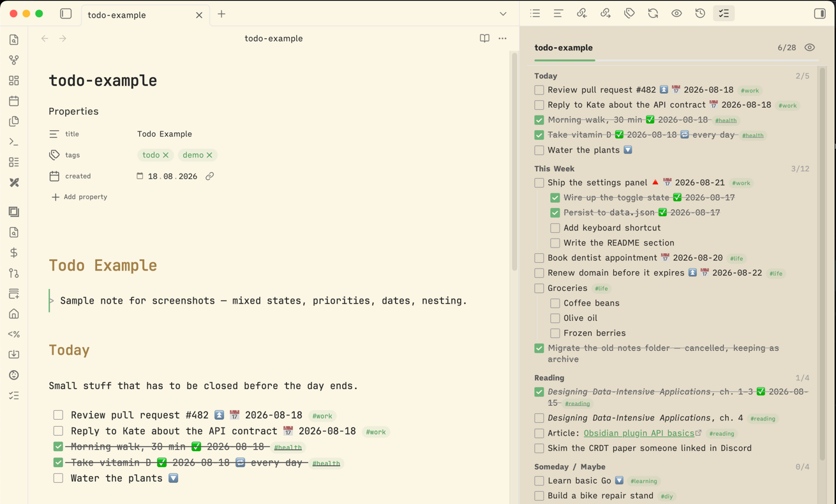Open new tab with plus button
The width and height of the screenshot is (836, 504).
tap(221, 14)
